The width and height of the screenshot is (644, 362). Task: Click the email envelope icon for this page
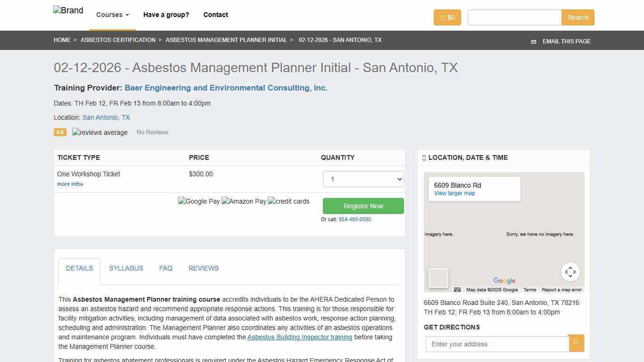[x=533, y=41]
